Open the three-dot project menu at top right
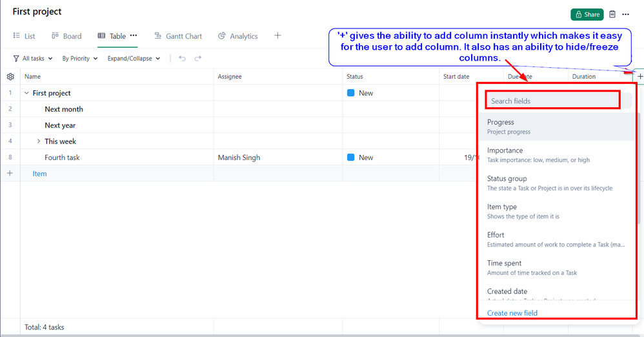The height and width of the screenshot is (337, 644). 625,14
